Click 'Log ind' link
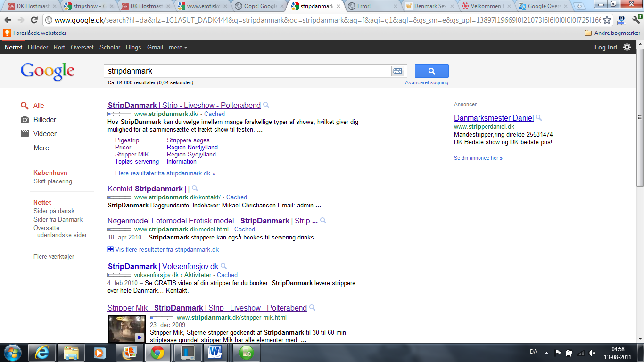This screenshot has width=644, height=362. pos(605,47)
